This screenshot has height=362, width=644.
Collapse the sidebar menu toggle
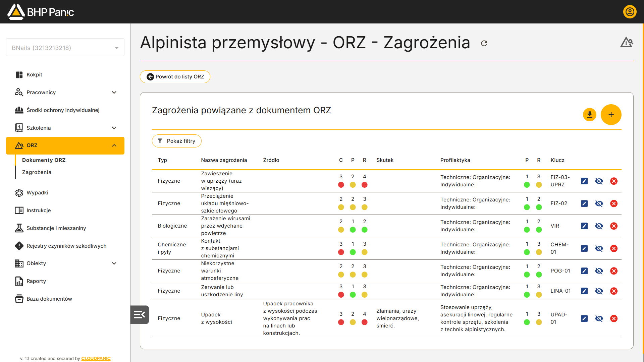(140, 314)
